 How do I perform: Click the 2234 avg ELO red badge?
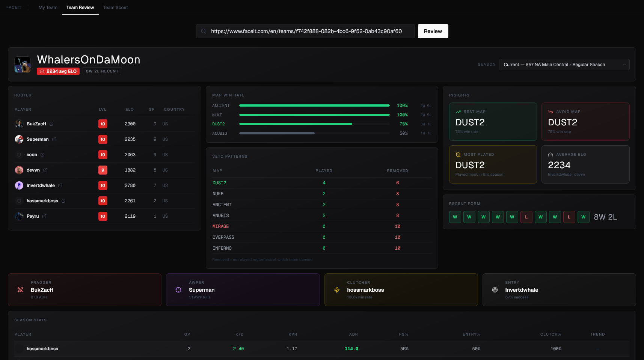58,71
